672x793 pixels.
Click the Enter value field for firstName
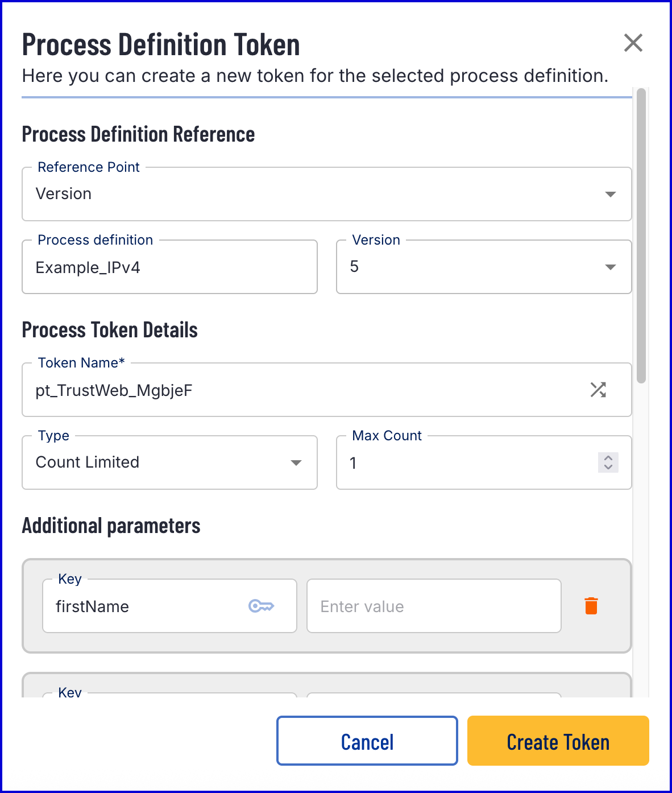(x=433, y=606)
